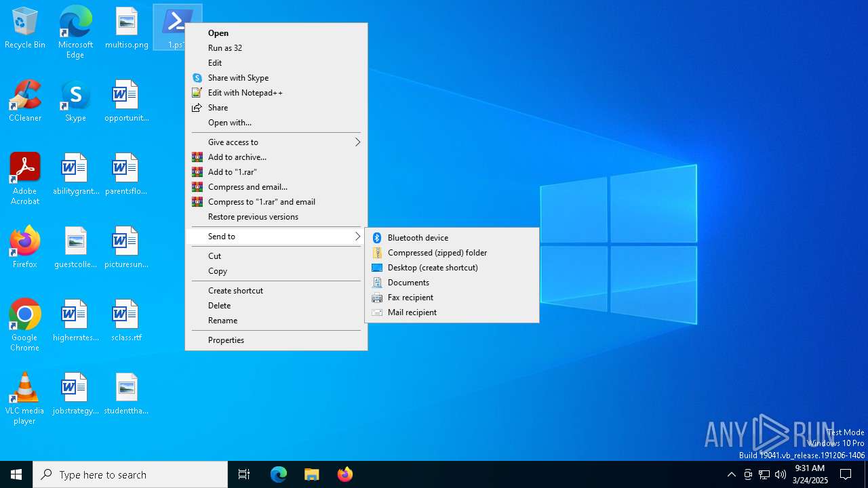
Task: Open the Windows Start menu
Action: tap(16, 474)
